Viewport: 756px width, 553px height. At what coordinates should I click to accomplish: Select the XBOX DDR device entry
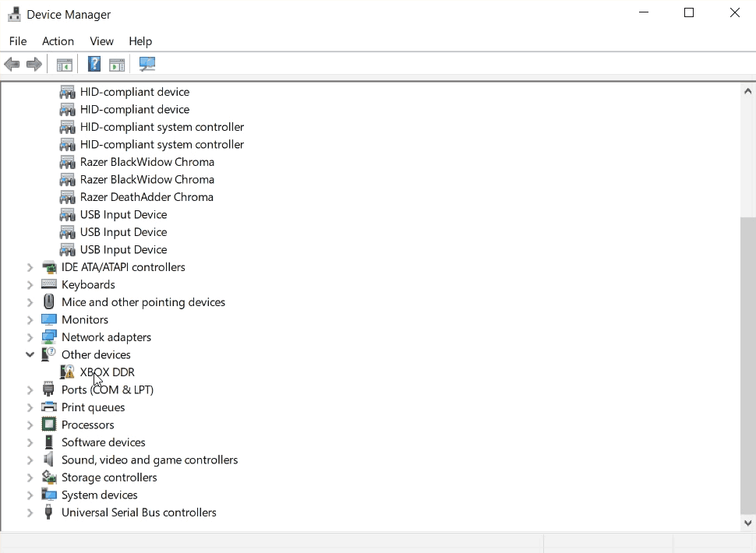coord(107,372)
